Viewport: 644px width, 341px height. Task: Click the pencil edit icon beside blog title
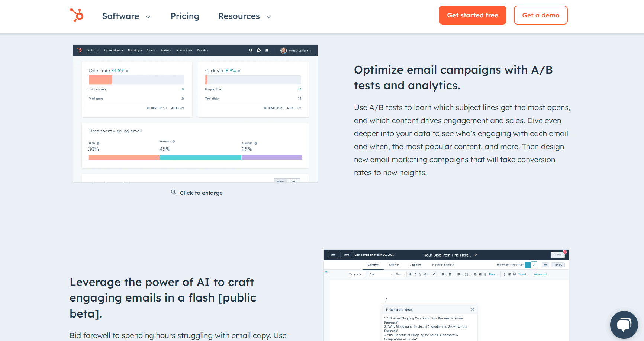476,255
